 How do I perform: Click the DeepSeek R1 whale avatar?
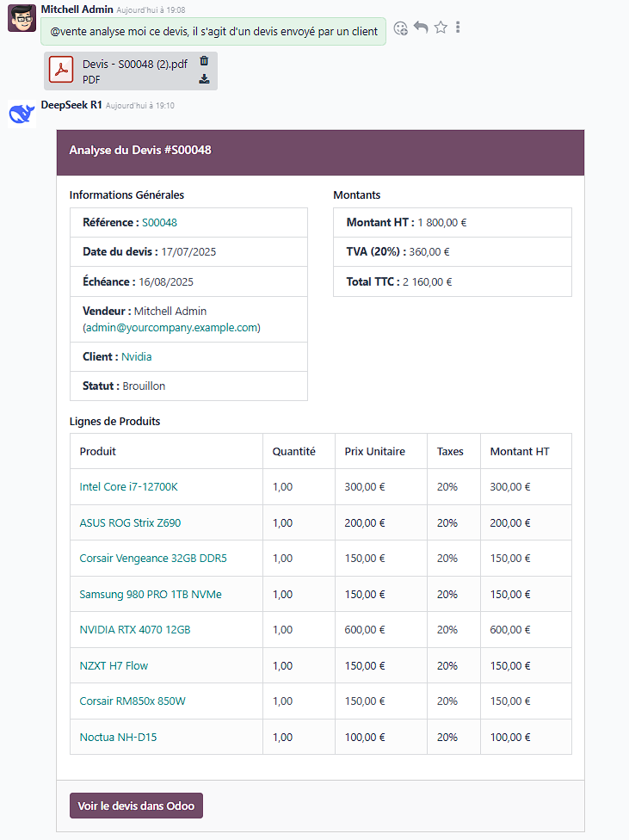click(22, 113)
